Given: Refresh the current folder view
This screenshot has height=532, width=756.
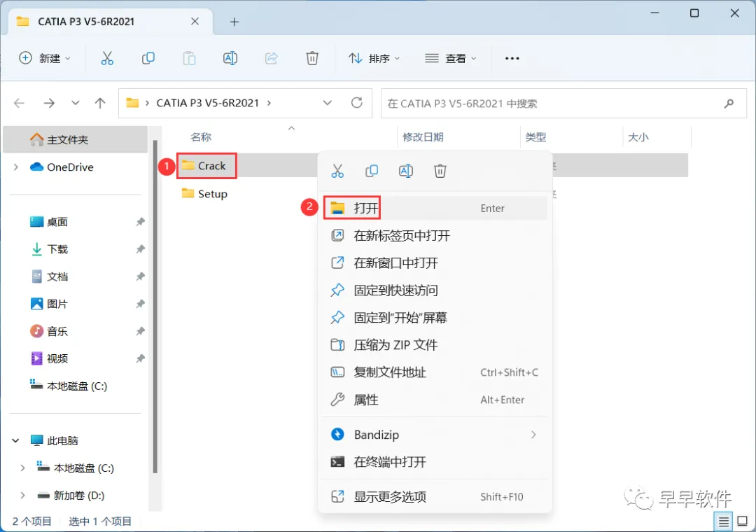Looking at the screenshot, I should 357,103.
